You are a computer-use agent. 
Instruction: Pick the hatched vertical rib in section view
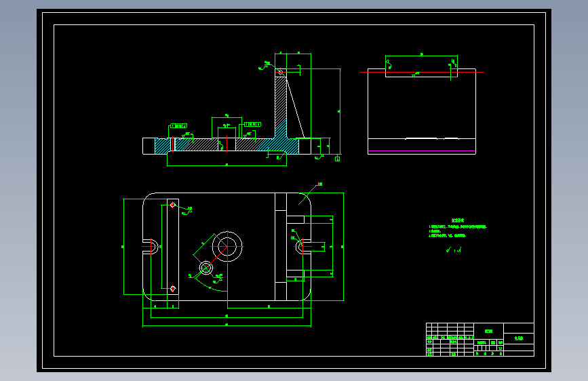[x=281, y=107]
